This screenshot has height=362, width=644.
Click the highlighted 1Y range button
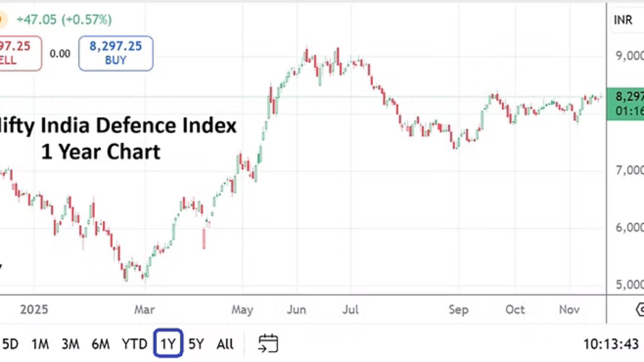(x=168, y=344)
